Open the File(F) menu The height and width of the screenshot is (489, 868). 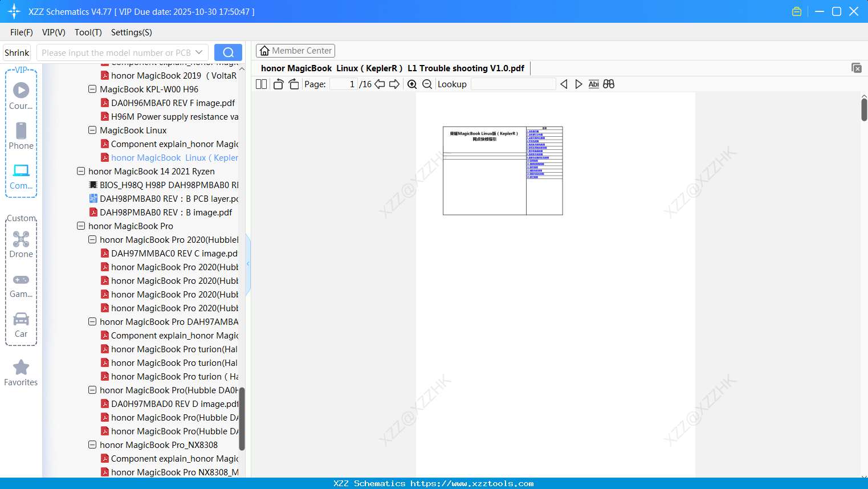[x=22, y=32]
